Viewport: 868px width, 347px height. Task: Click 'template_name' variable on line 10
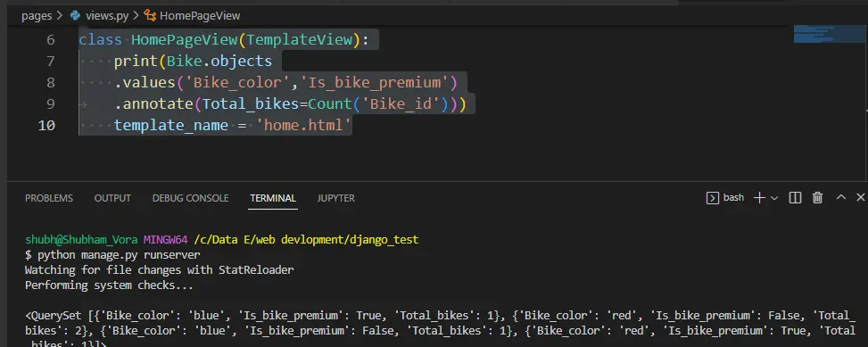click(171, 126)
